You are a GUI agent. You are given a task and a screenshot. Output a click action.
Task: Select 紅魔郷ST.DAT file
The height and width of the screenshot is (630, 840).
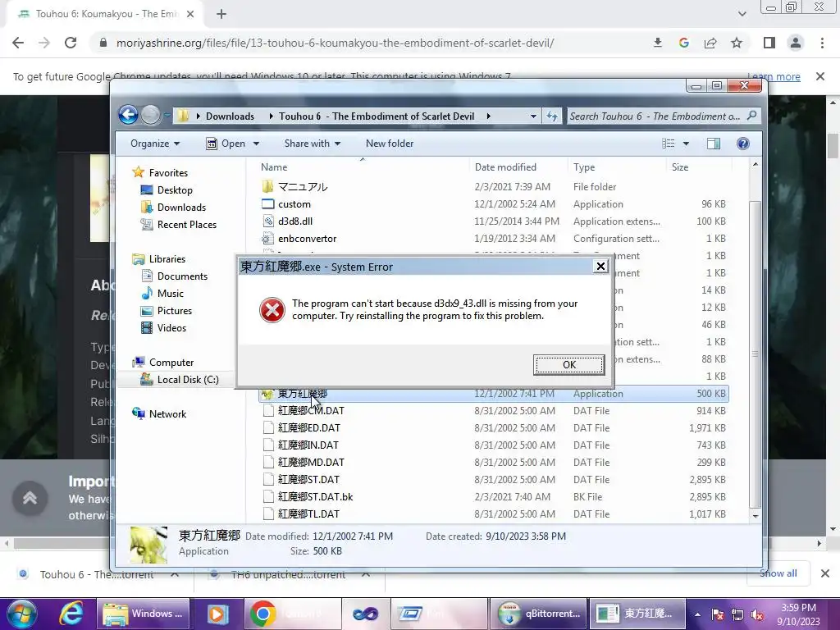tap(308, 479)
